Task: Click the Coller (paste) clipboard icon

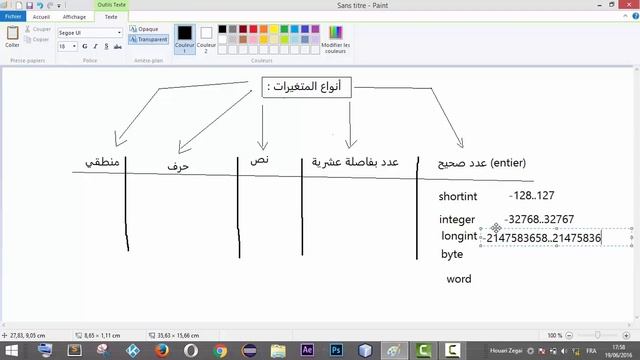Action: [x=12, y=33]
